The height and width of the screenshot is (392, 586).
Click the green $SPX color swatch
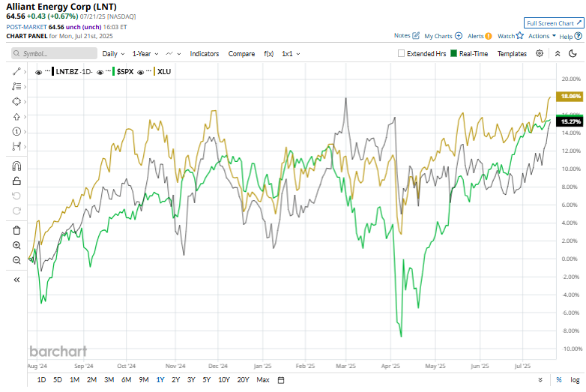113,71
